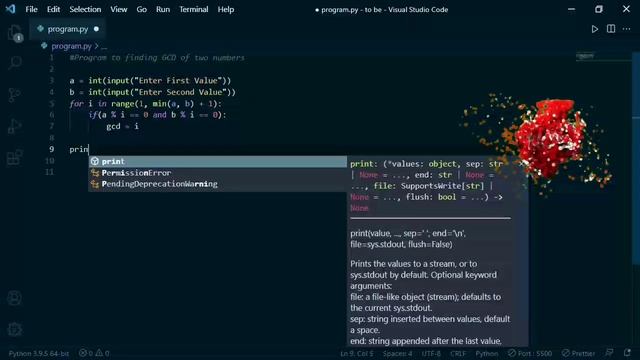Screen dimensions: 640x360
Task: Open the Explorer view in activity bar
Action: 15,33
